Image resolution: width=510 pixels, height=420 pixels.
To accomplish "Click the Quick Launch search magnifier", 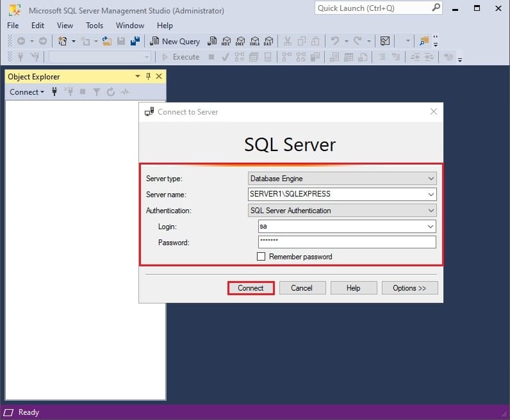I will click(436, 8).
